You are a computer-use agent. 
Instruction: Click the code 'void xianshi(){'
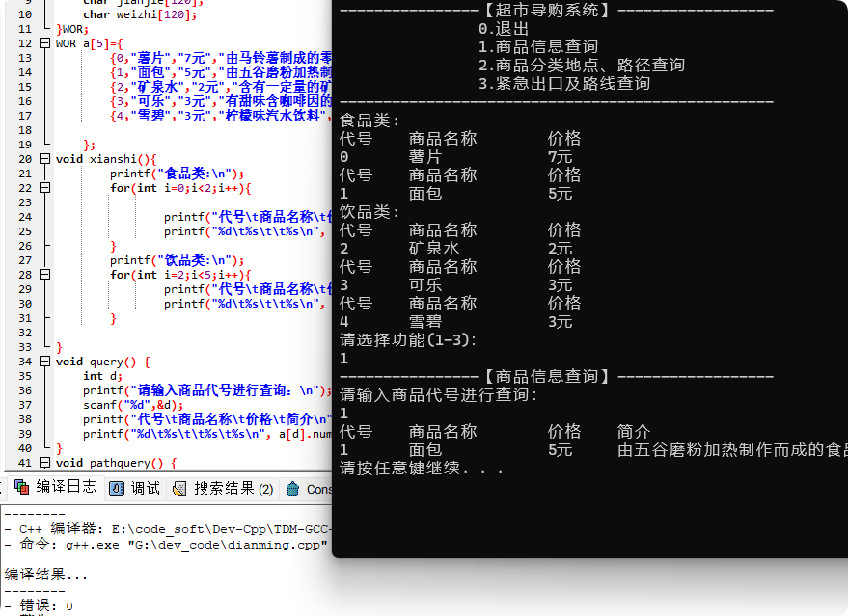106,159
